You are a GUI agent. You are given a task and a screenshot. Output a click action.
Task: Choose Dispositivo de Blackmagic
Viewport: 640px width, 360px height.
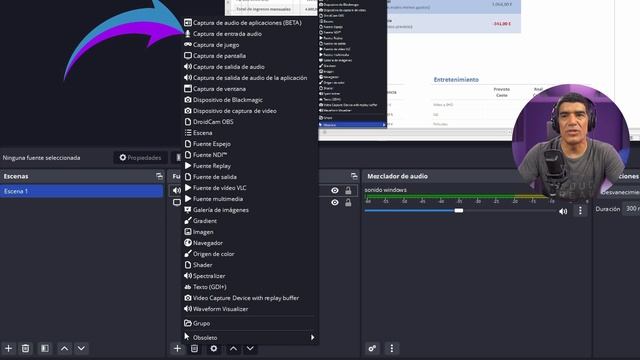(249, 100)
